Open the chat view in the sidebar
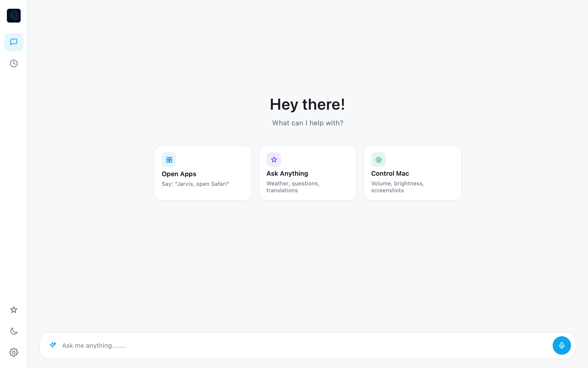 (x=14, y=42)
